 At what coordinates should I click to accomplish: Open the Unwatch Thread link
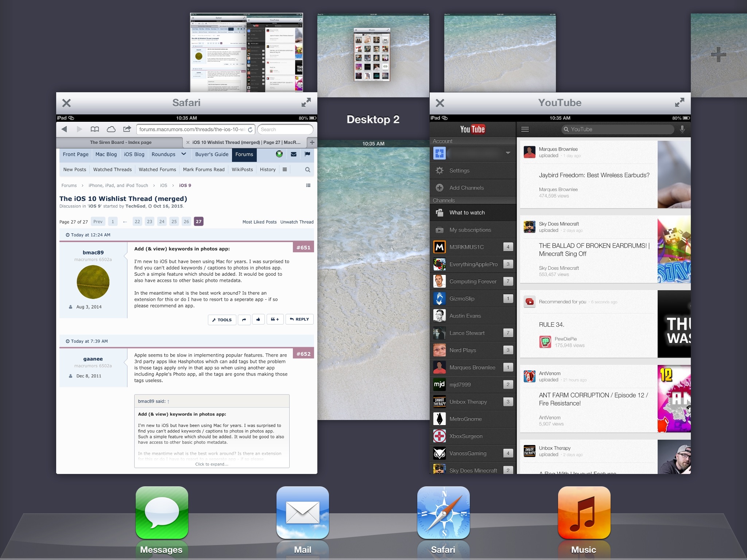coord(297,222)
